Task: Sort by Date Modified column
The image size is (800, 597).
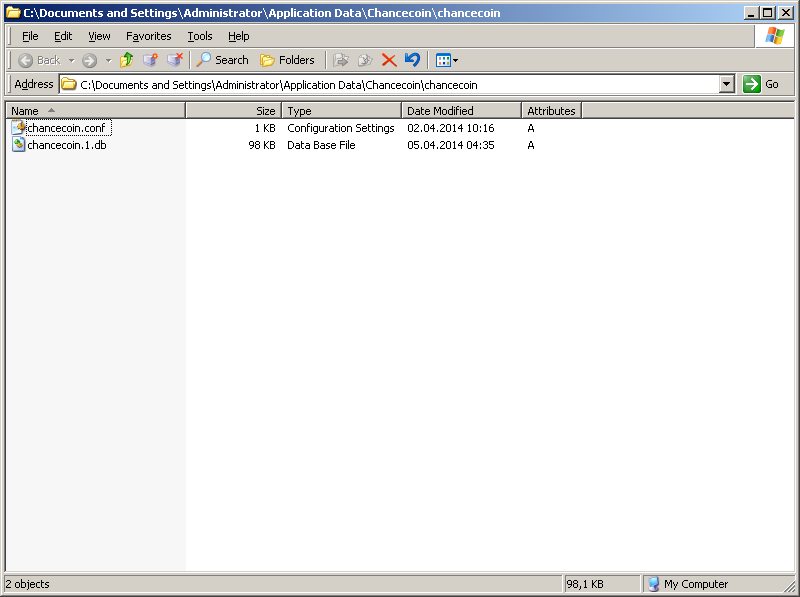Action: coord(461,111)
